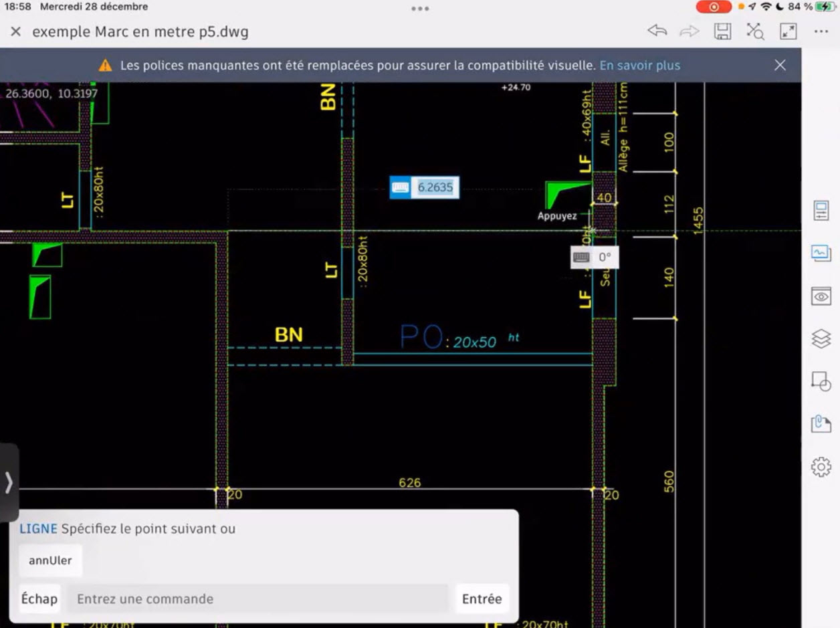Toggle keyboard input for the 6.2635 distance field

click(x=401, y=187)
